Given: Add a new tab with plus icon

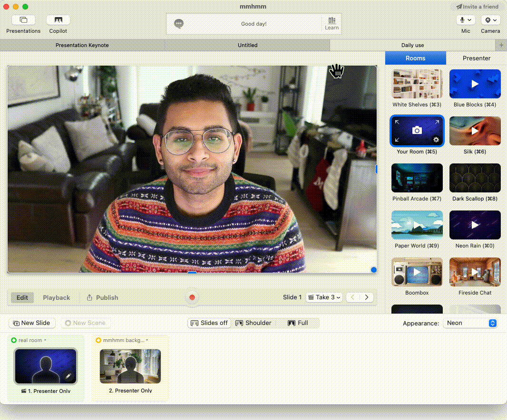Looking at the screenshot, I should click(501, 45).
